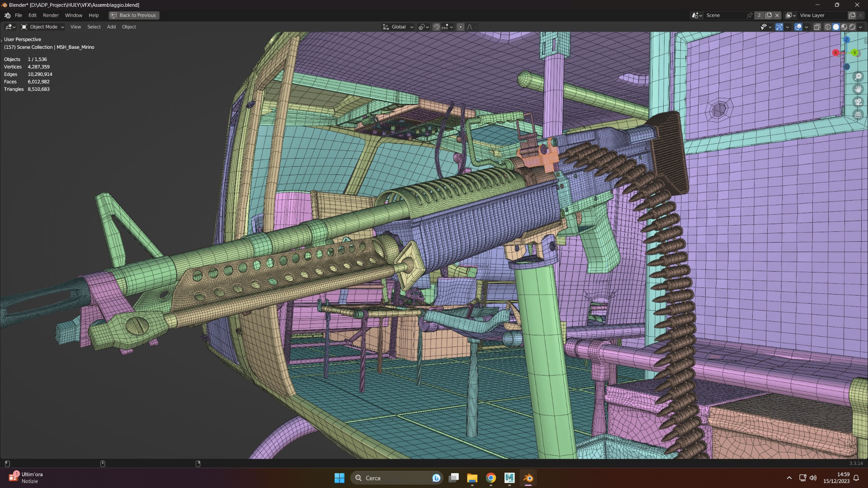Click the Blender logo menu icon
This screenshot has height=488, width=868.
click(7, 15)
